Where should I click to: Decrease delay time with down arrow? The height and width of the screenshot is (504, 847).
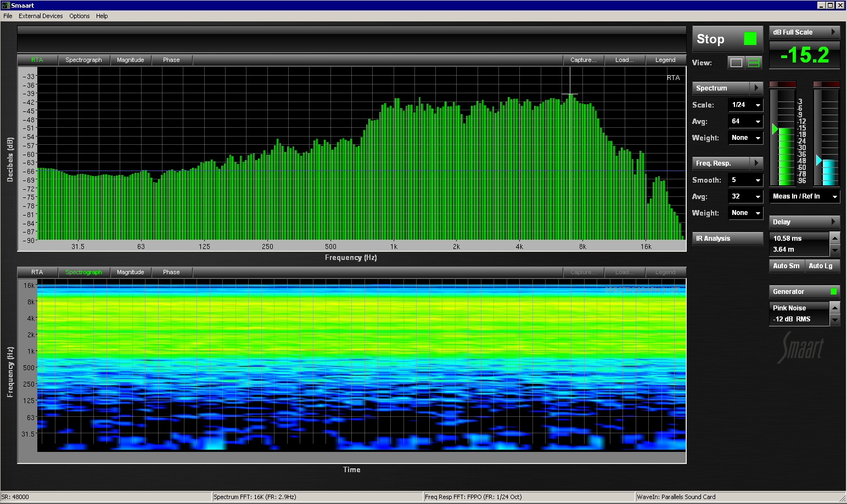[834, 250]
